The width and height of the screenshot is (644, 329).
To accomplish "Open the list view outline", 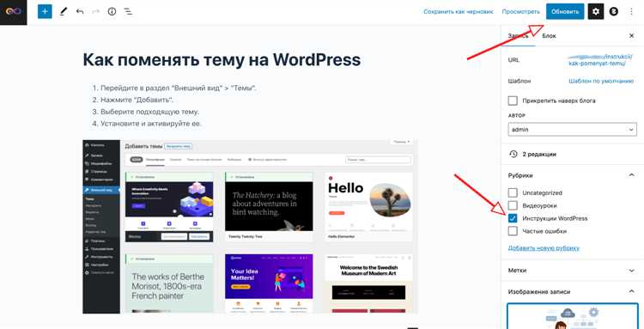I will (x=129, y=11).
